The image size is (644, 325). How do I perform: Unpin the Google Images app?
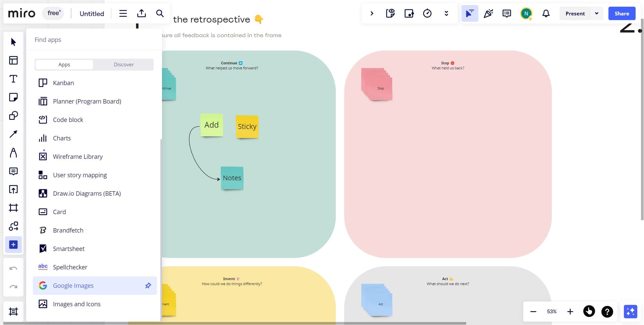148,285
